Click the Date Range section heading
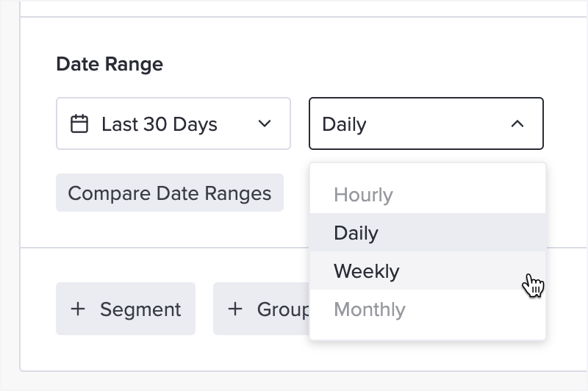 [x=110, y=64]
